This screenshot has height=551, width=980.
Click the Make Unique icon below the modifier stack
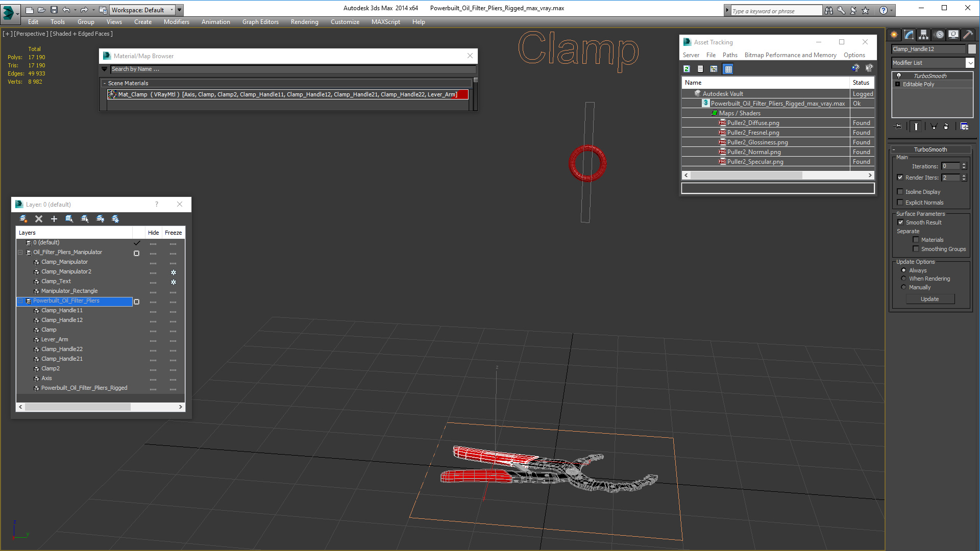[x=934, y=127]
